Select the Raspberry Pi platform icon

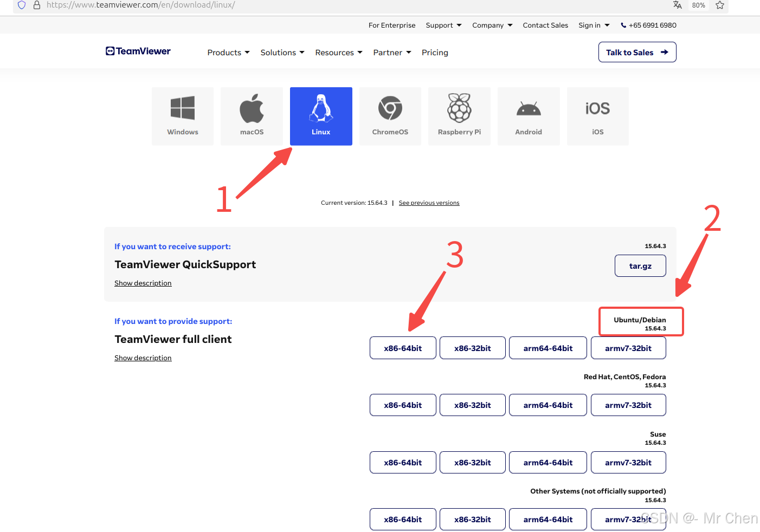pos(459,116)
